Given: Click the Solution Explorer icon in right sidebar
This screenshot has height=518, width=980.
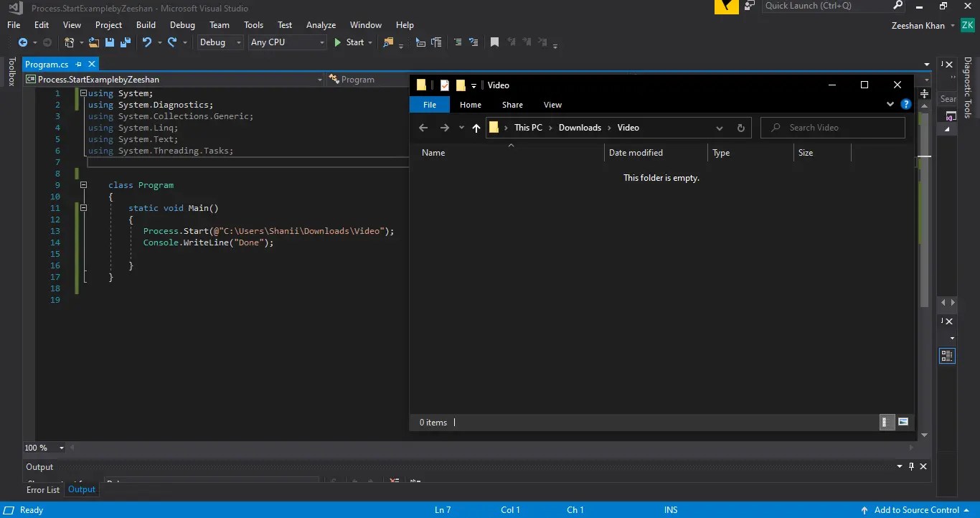Looking at the screenshot, I should pyautogui.click(x=947, y=355).
